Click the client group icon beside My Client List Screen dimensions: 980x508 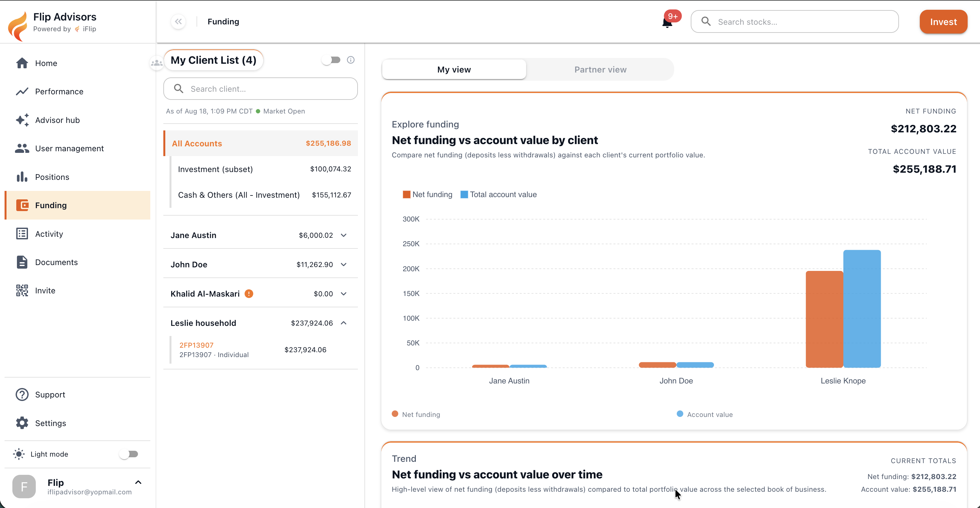pyautogui.click(x=157, y=63)
